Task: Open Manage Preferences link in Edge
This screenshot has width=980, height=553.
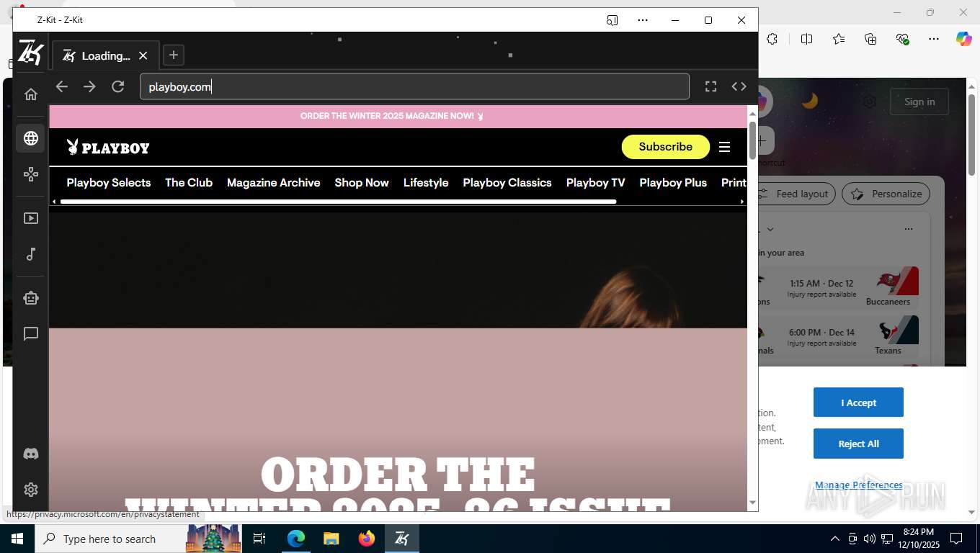Action: [x=859, y=485]
